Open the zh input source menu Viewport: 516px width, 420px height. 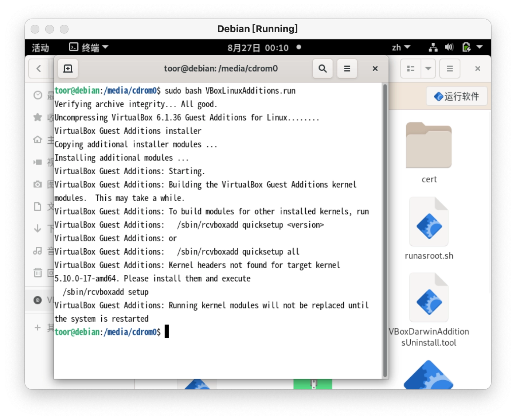[x=401, y=47]
